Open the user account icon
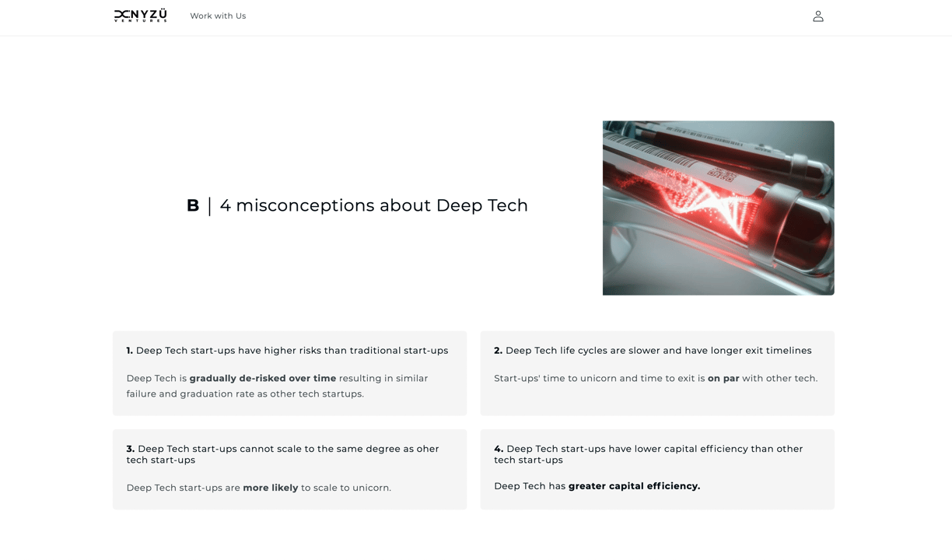Image resolution: width=952 pixels, height=560 pixels. pyautogui.click(x=818, y=16)
